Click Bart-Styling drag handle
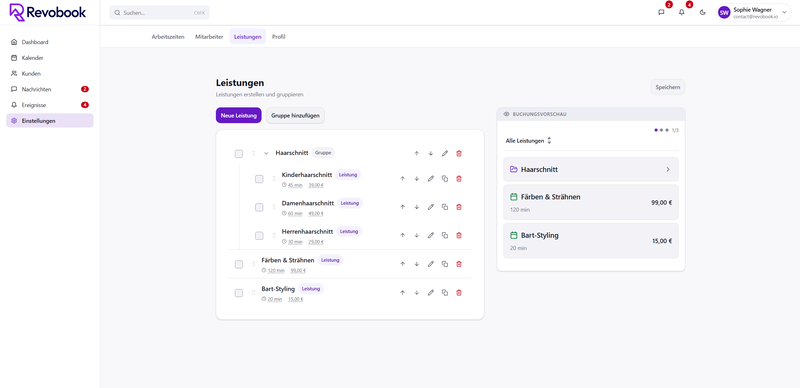Viewport: 800px width, 388px height. click(253, 293)
